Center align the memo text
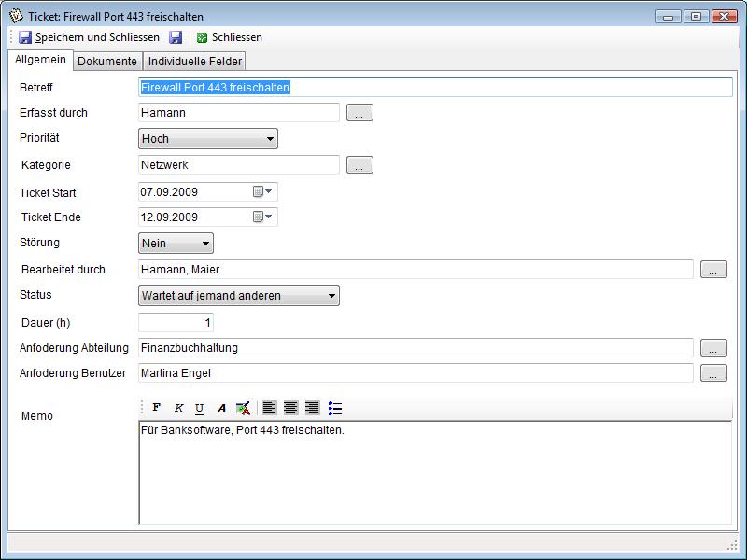The height and width of the screenshot is (560, 747). tap(290, 408)
